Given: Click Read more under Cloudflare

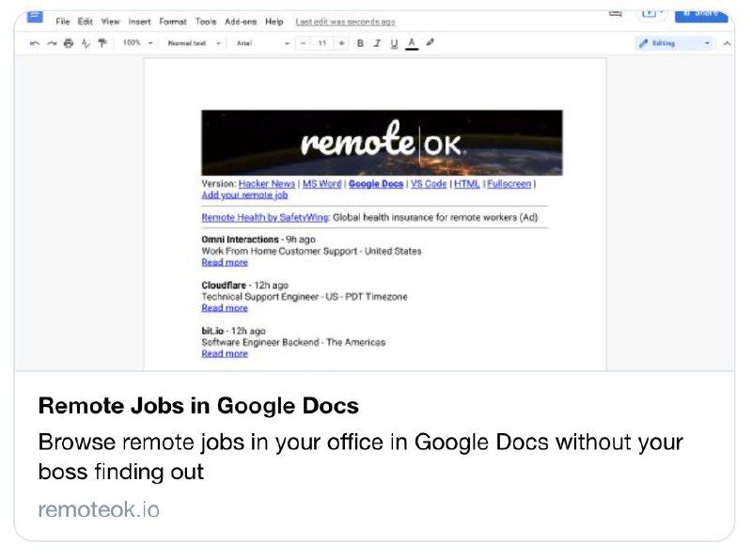Looking at the screenshot, I should pyautogui.click(x=225, y=308).
